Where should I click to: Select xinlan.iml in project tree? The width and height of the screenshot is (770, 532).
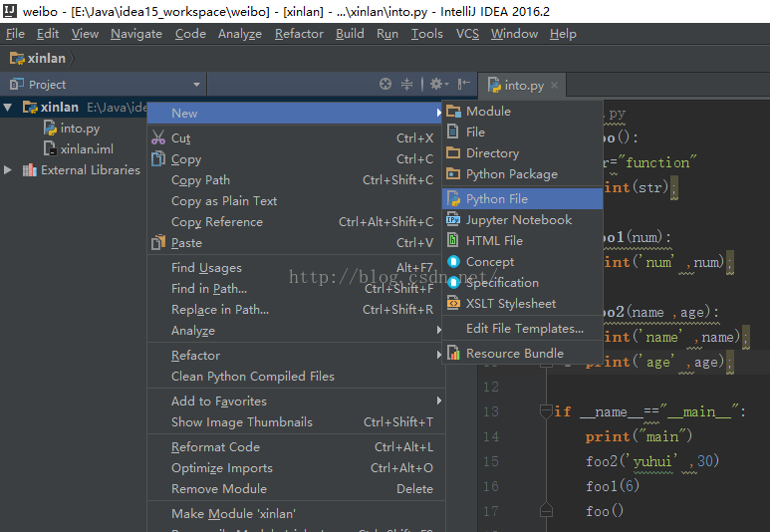tap(87, 148)
